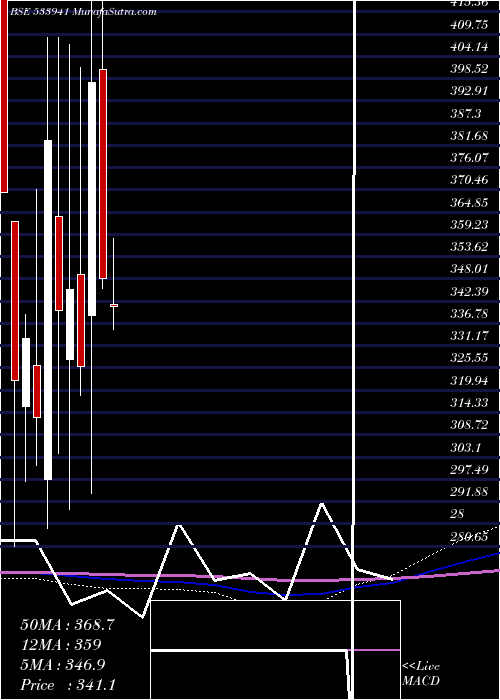Click the 314.33 price axis label
The width and height of the screenshot is (500, 700).
[x=469, y=403]
